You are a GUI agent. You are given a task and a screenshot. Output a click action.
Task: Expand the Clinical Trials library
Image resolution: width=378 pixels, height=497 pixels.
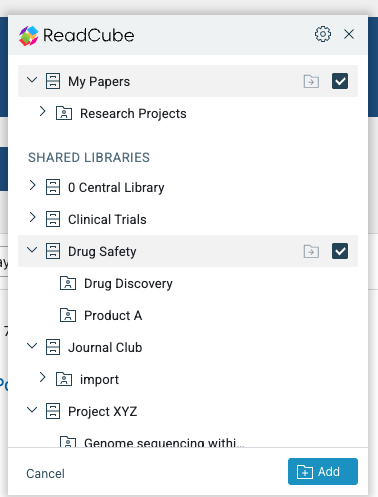[32, 217]
